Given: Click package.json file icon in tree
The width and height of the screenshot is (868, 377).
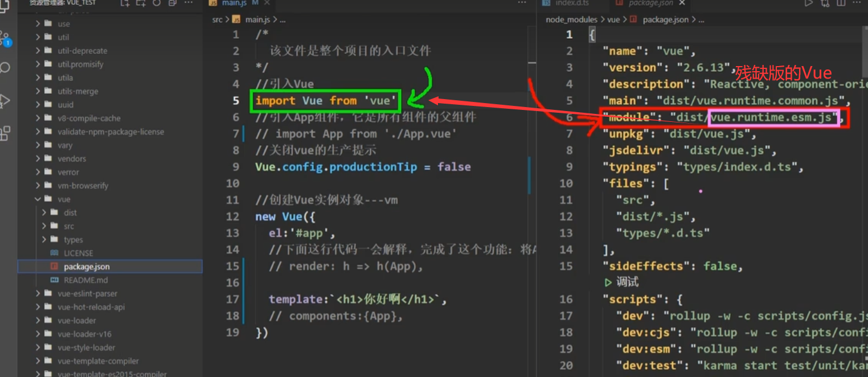Looking at the screenshot, I should click(55, 267).
